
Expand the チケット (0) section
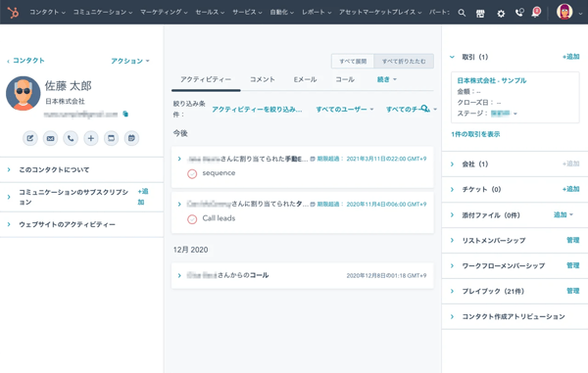452,190
